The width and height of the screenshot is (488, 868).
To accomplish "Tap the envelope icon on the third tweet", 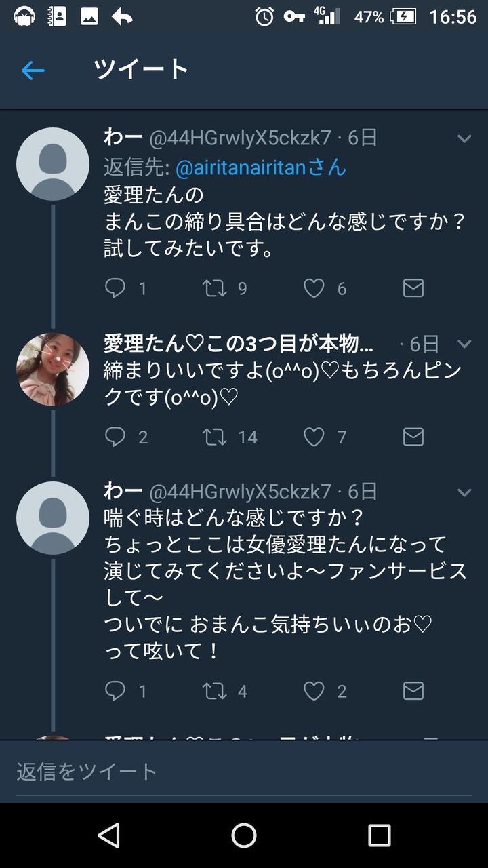I will (413, 691).
